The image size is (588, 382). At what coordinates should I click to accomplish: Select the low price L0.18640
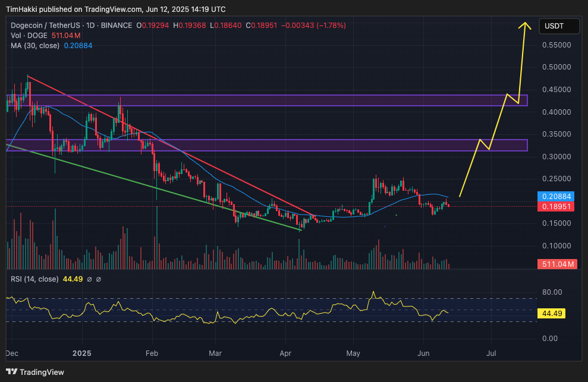(x=226, y=26)
